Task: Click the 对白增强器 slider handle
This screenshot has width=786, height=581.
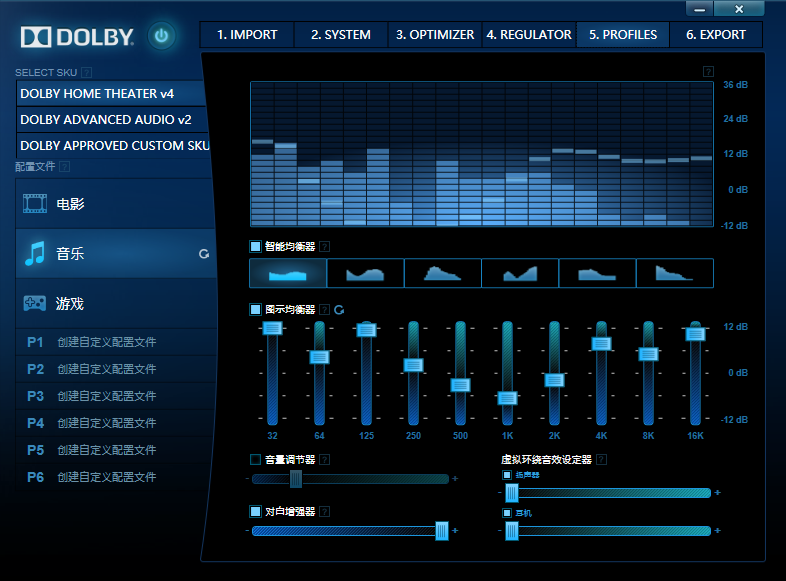Action: pos(442,531)
